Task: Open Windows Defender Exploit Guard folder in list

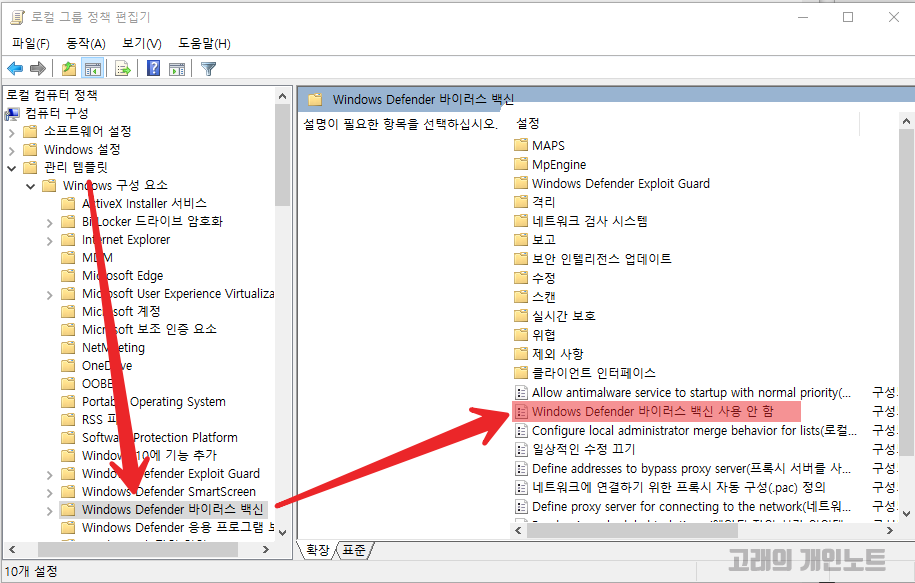Action: (620, 183)
